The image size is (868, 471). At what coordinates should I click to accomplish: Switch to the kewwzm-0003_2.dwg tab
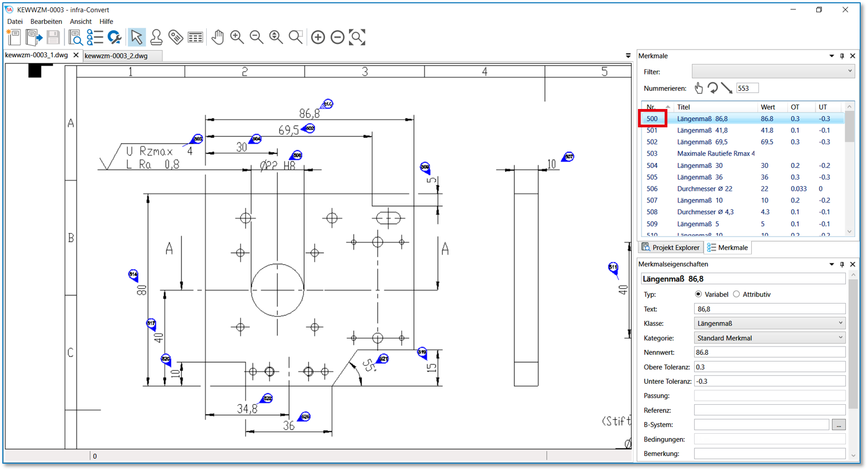pyautogui.click(x=116, y=56)
